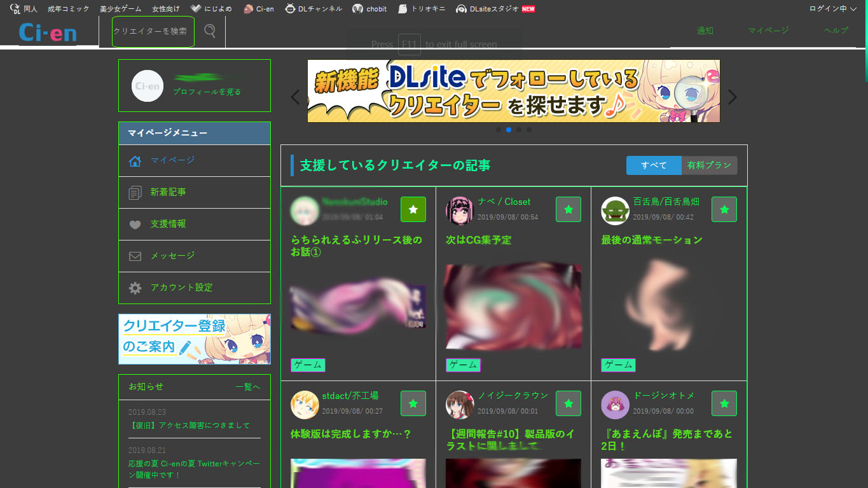The width and height of the screenshot is (868, 488).
Task: Select the 支援情報 heart icon
Action: pyautogui.click(x=135, y=225)
